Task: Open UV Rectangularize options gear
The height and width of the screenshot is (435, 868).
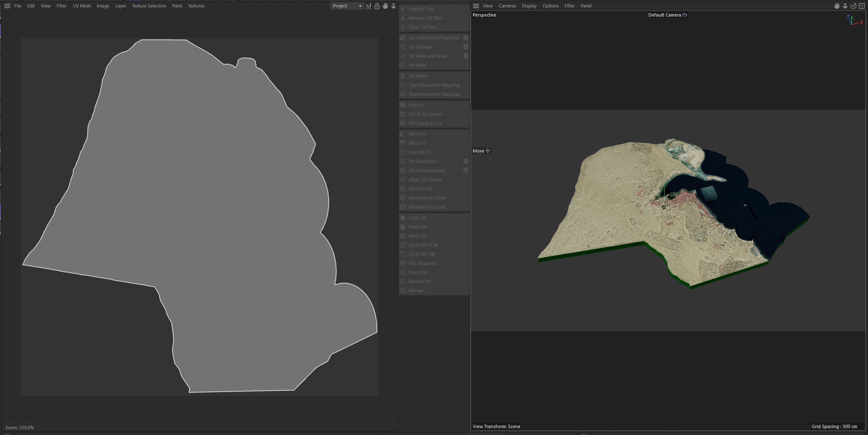Action: pos(465,170)
